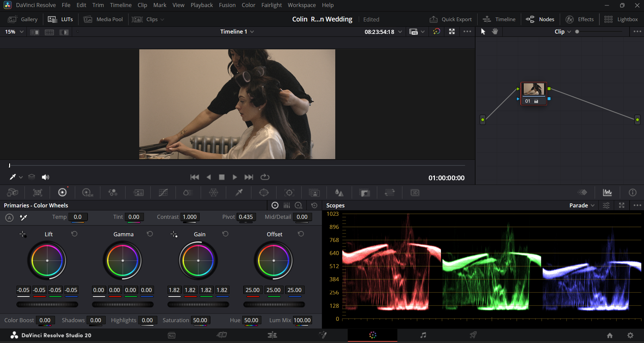
Task: Go to the project manager home
Action: pyautogui.click(x=610, y=335)
